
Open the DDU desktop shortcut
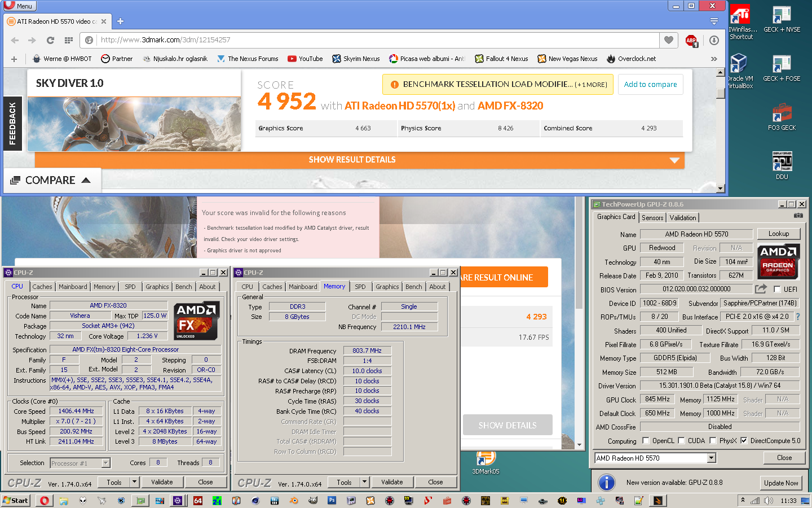tap(782, 165)
